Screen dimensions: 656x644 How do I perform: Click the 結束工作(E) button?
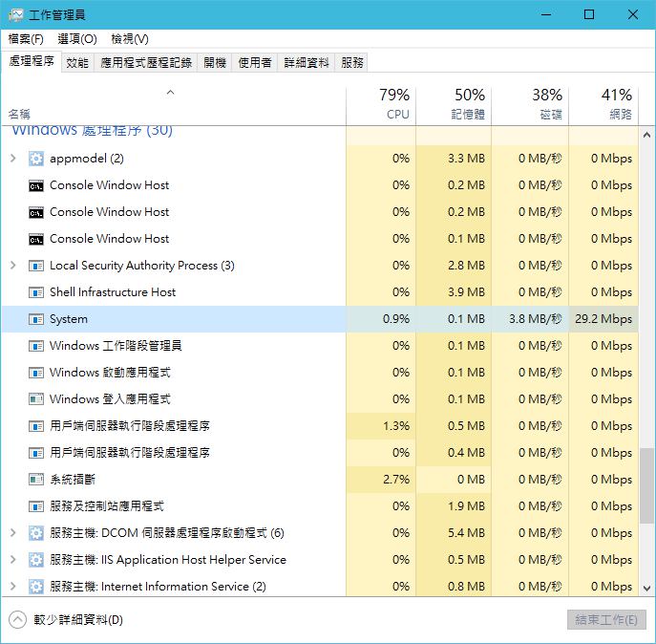(606, 620)
